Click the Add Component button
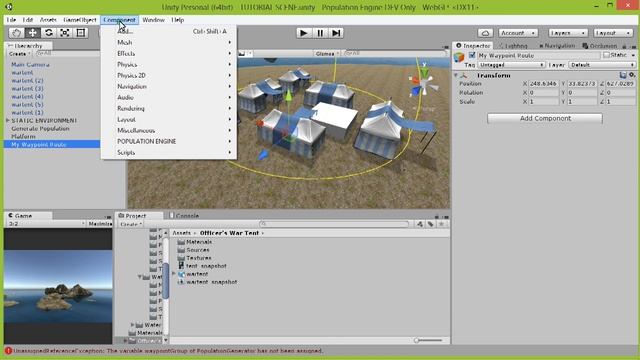The height and width of the screenshot is (360, 640). click(x=545, y=118)
